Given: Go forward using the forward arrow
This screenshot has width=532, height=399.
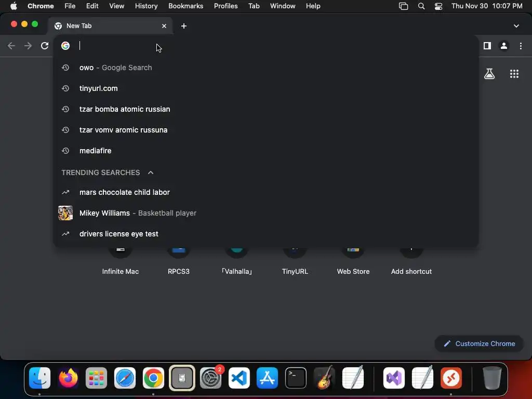Looking at the screenshot, I should 28,46.
